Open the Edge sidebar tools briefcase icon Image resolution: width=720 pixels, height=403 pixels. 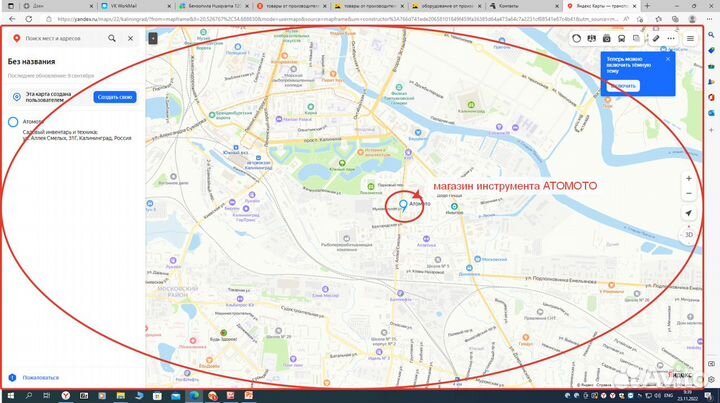711,66
